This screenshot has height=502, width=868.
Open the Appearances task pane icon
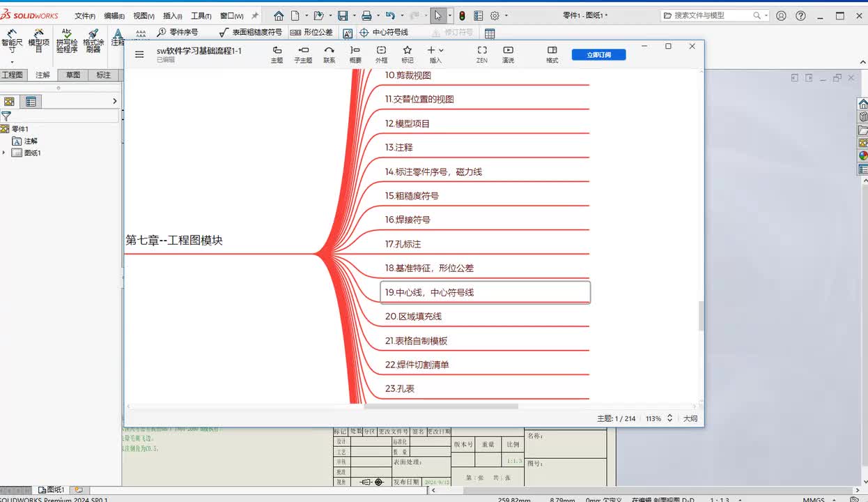point(863,156)
